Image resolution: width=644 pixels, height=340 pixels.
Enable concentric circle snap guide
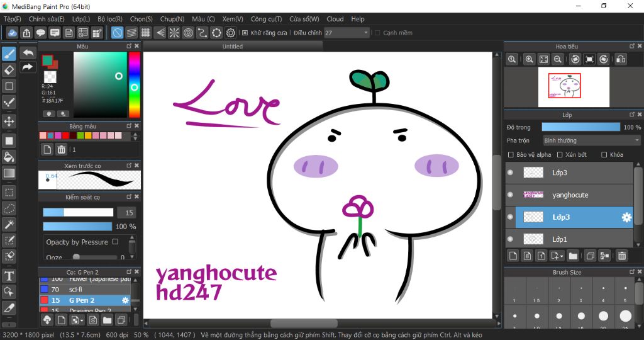click(188, 33)
